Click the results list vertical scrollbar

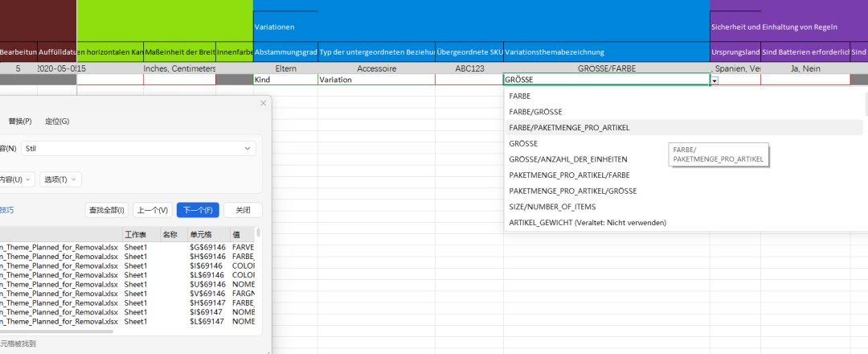pyautogui.click(x=258, y=233)
